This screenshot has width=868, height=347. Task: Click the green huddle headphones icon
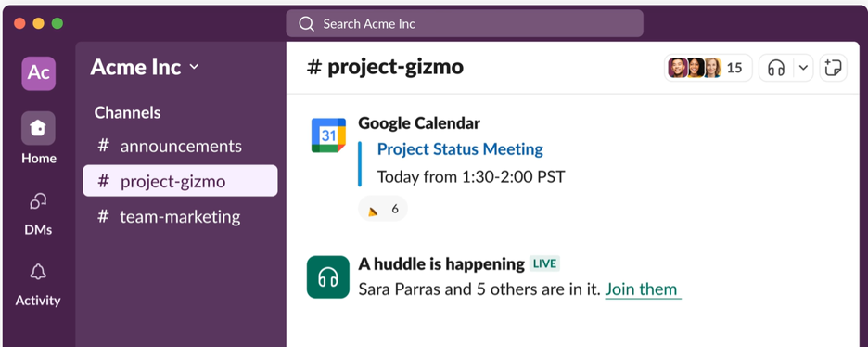pyautogui.click(x=328, y=276)
